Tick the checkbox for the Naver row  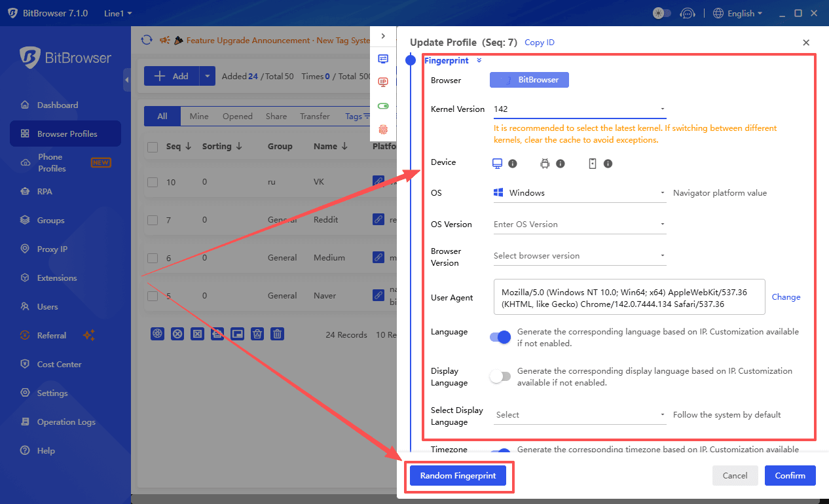point(153,296)
